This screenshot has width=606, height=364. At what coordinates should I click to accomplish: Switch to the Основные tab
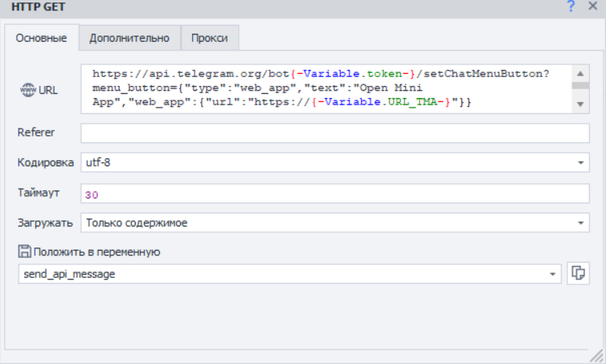pyautogui.click(x=42, y=38)
